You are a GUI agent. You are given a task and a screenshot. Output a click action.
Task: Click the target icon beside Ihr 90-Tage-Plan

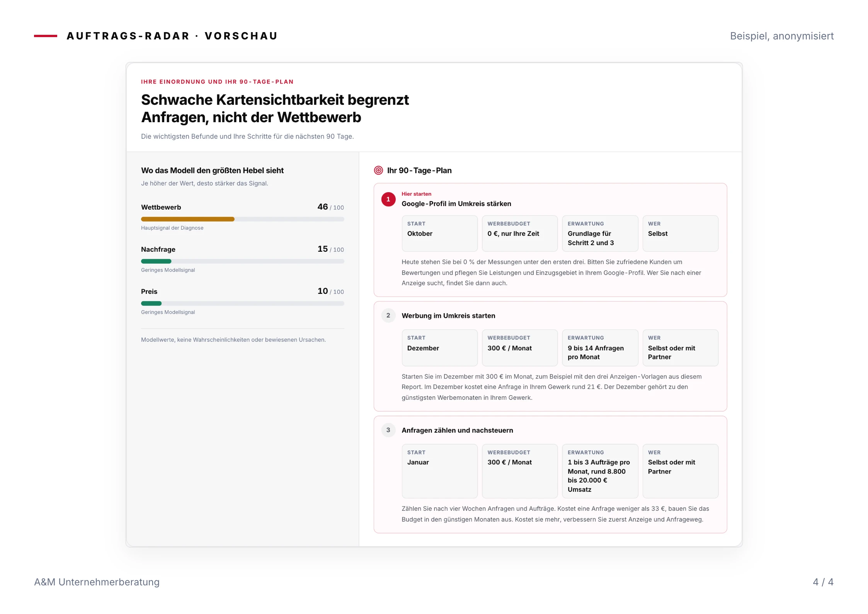[378, 170]
